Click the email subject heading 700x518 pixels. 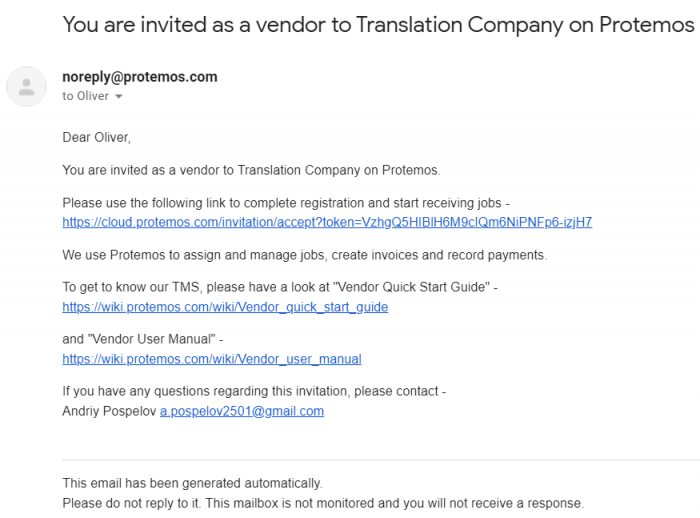pyautogui.click(x=378, y=24)
